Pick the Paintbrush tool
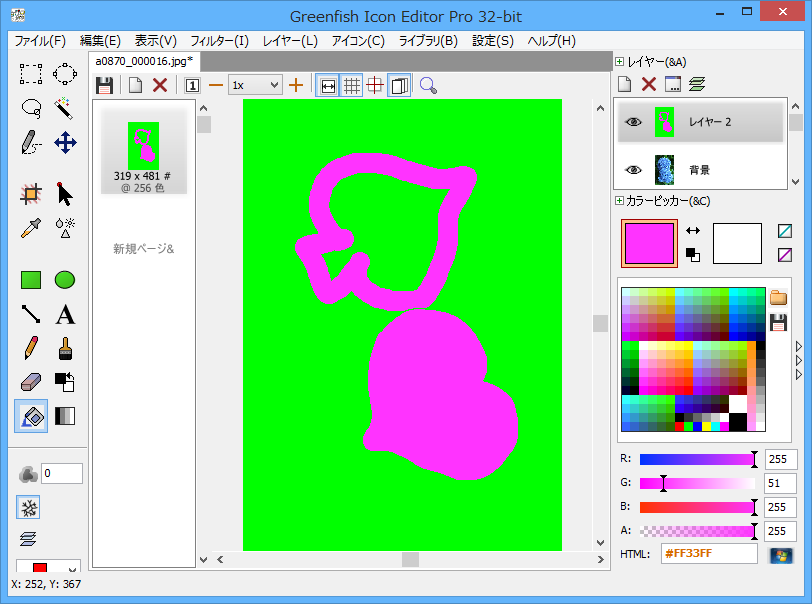Image resolution: width=812 pixels, height=604 pixels. pos(65,349)
